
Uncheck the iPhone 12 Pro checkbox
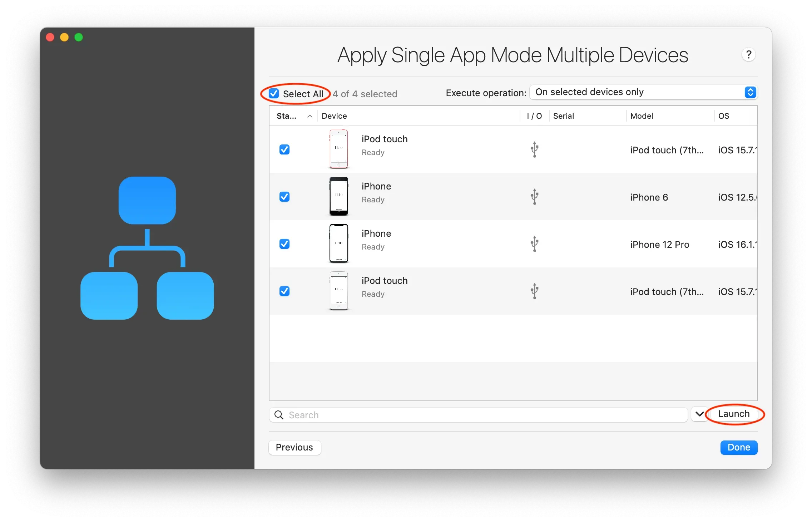pyautogui.click(x=284, y=243)
